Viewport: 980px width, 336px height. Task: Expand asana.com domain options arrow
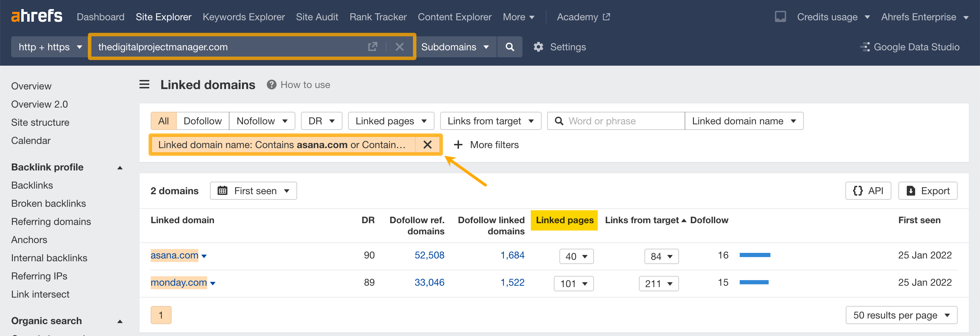(x=204, y=256)
